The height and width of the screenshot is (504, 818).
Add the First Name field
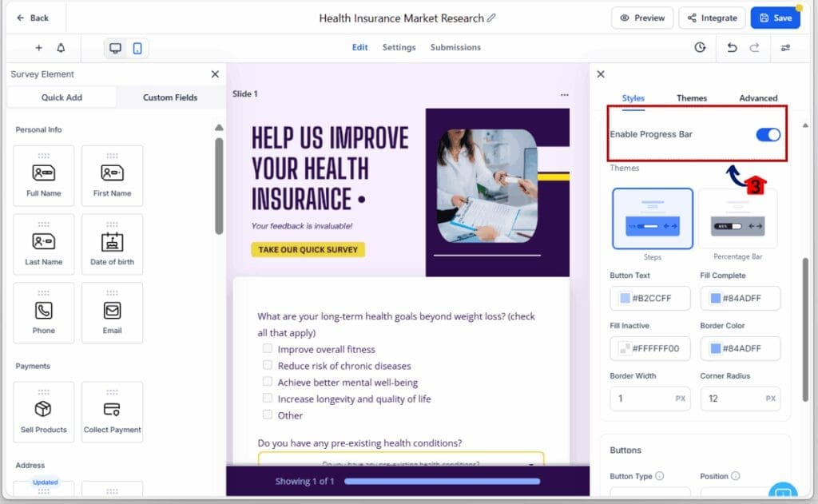point(112,176)
